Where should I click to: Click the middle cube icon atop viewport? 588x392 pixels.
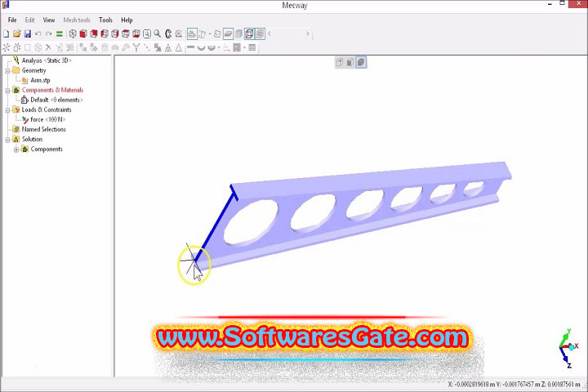350,62
